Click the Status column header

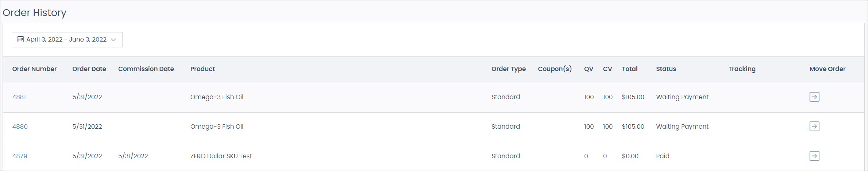(x=666, y=69)
